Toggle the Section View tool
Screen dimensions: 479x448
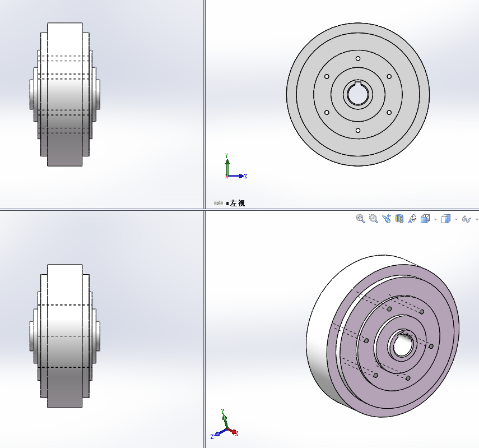click(399, 219)
